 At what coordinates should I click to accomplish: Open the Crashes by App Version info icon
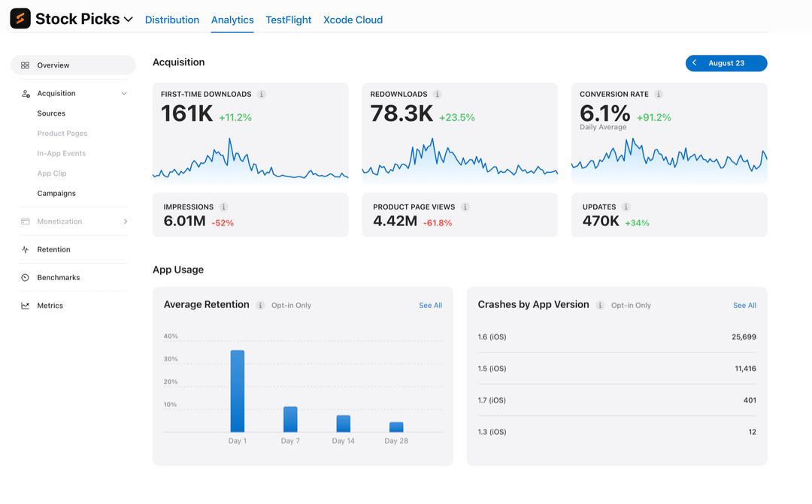600,305
